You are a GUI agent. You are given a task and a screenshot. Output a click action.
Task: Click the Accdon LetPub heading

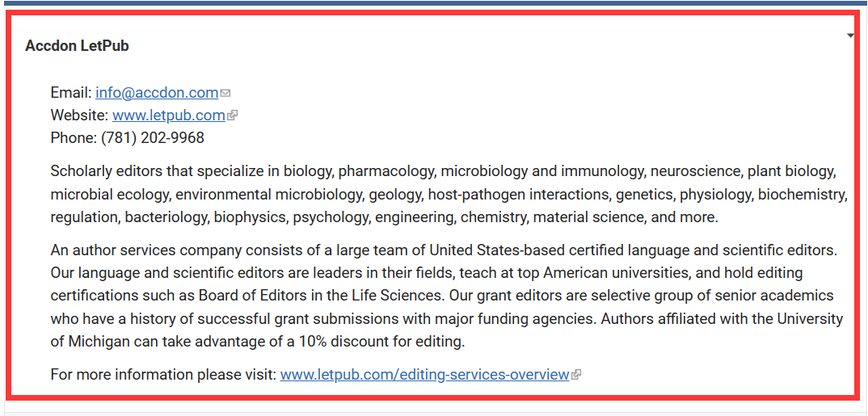pyautogui.click(x=77, y=46)
